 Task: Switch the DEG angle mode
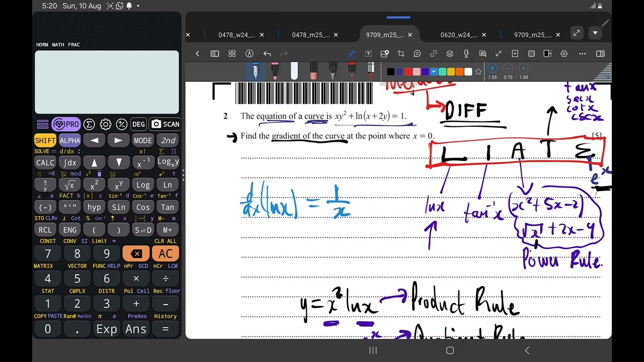[x=138, y=124]
